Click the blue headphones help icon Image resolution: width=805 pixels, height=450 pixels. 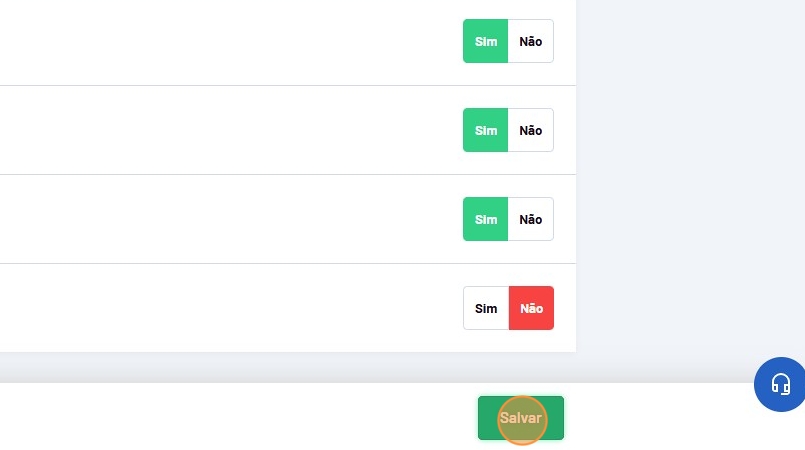(781, 384)
